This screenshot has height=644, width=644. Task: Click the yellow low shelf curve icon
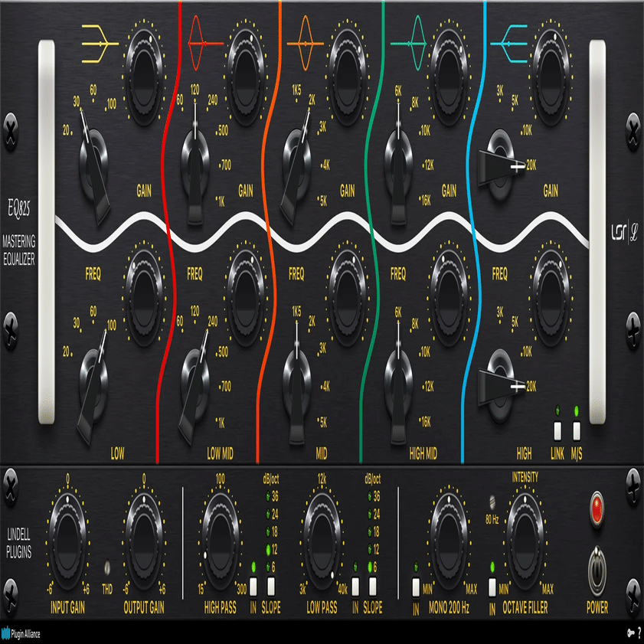tap(100, 44)
